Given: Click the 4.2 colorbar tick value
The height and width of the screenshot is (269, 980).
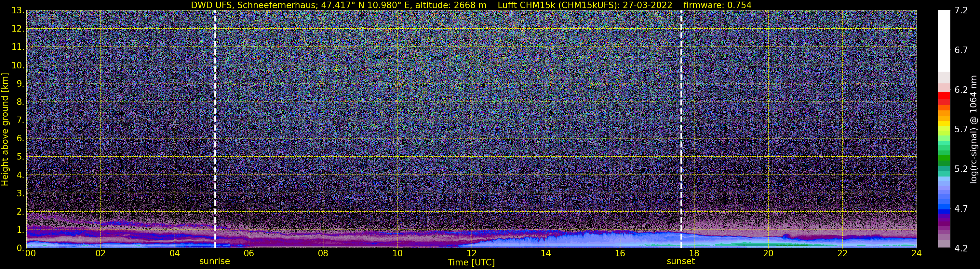Looking at the screenshot, I should point(961,248).
